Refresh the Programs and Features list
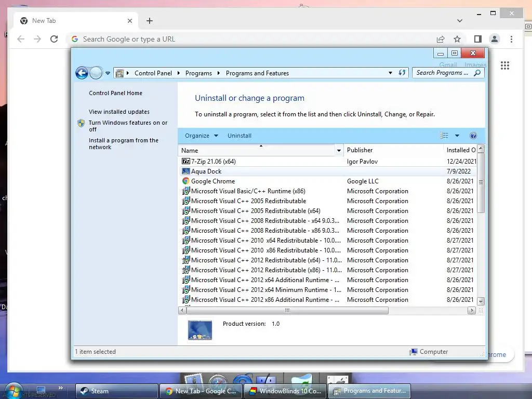 (x=402, y=73)
